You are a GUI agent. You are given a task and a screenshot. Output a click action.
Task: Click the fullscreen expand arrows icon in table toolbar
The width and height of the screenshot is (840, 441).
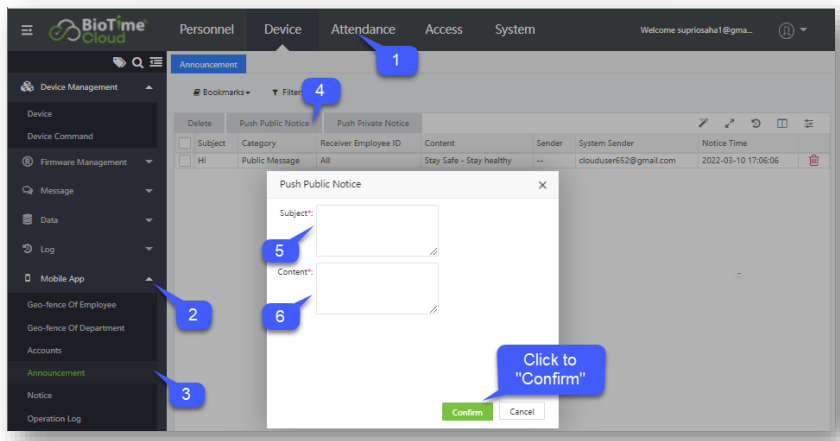coord(730,123)
